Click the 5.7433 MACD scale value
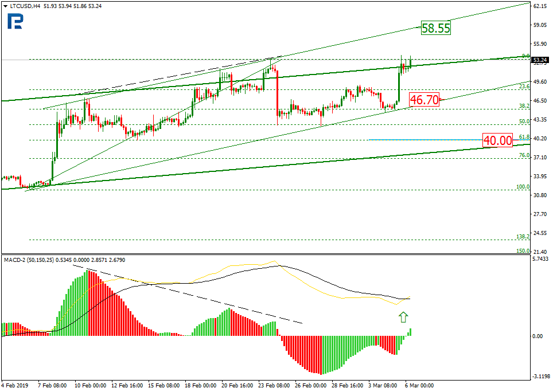 click(x=540, y=259)
